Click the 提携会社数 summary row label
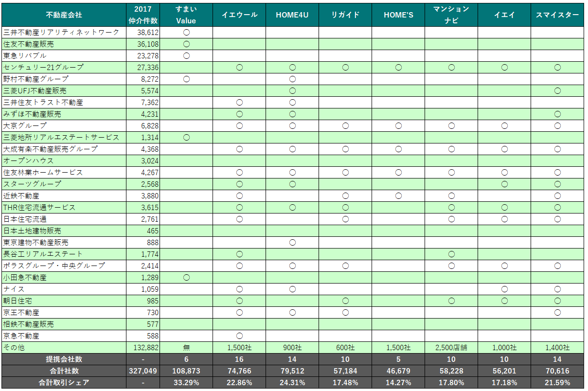588x391 pixels. click(x=64, y=359)
